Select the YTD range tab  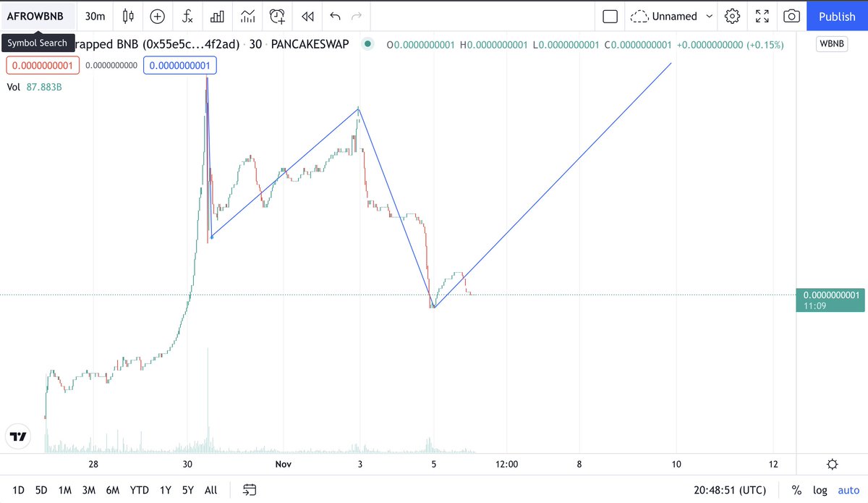[139, 490]
